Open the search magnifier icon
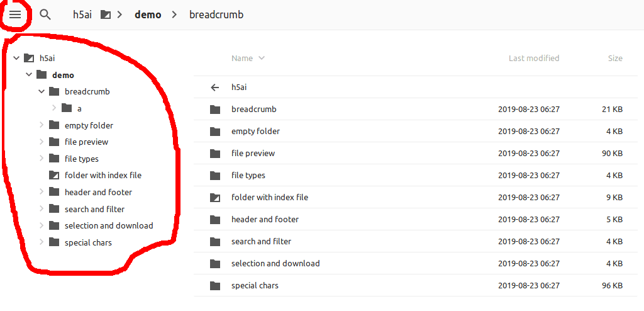 click(x=45, y=14)
